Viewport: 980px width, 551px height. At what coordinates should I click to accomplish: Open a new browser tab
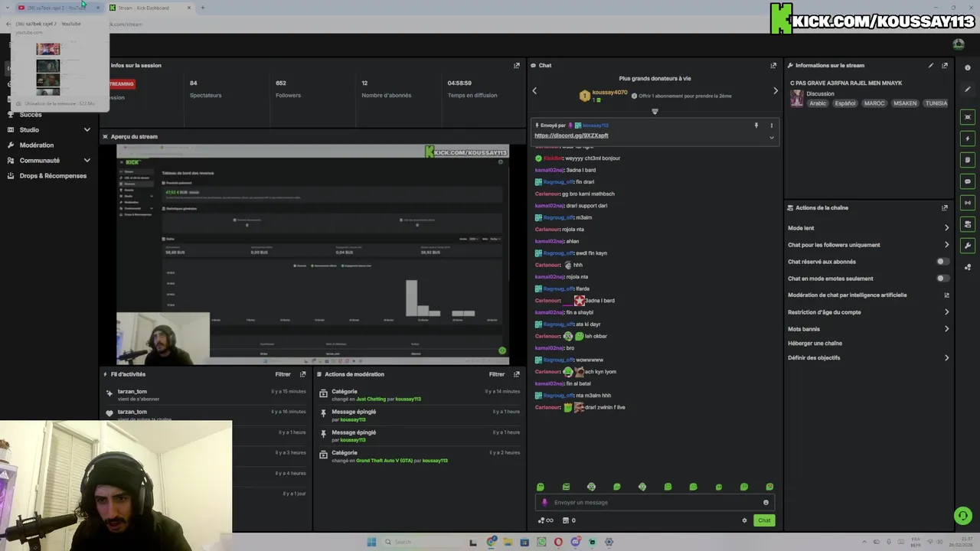(x=202, y=8)
